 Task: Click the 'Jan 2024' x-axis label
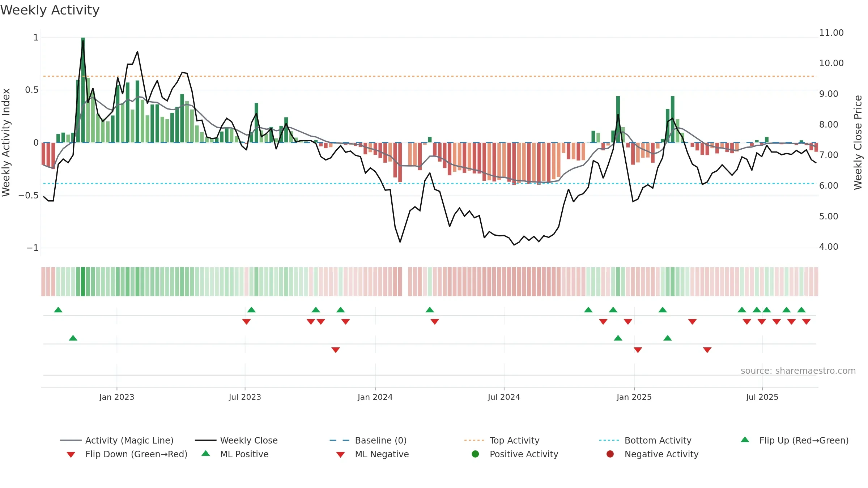click(375, 397)
